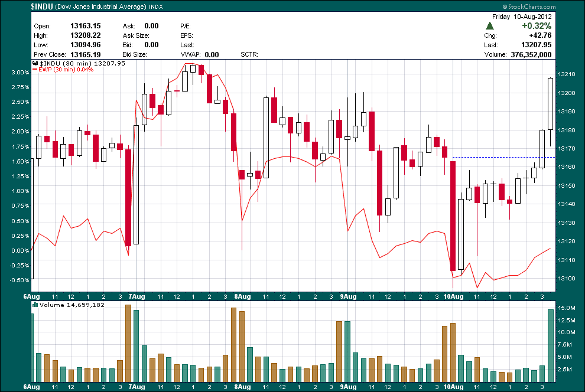
Task: Click the 13100 price axis label
Action: 566,278
